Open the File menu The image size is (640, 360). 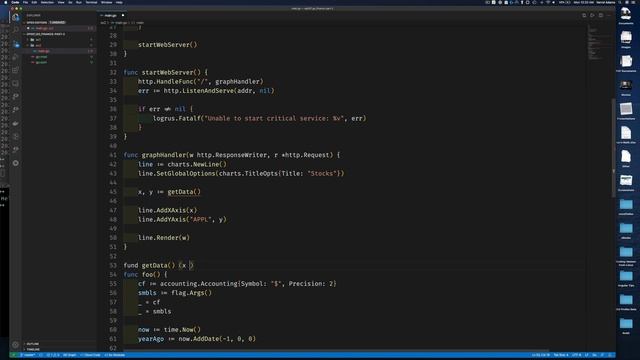pos(25,2)
